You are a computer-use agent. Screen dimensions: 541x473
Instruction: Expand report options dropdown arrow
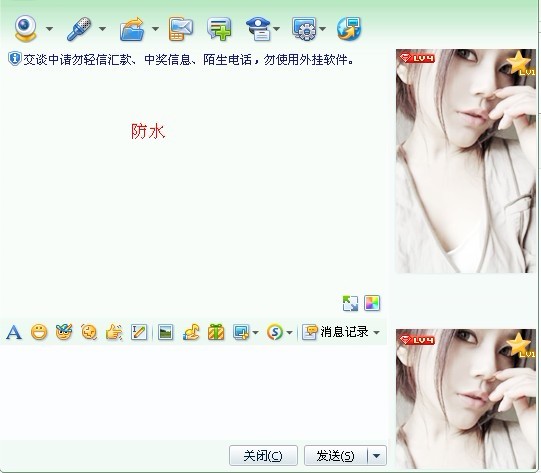click(277, 29)
